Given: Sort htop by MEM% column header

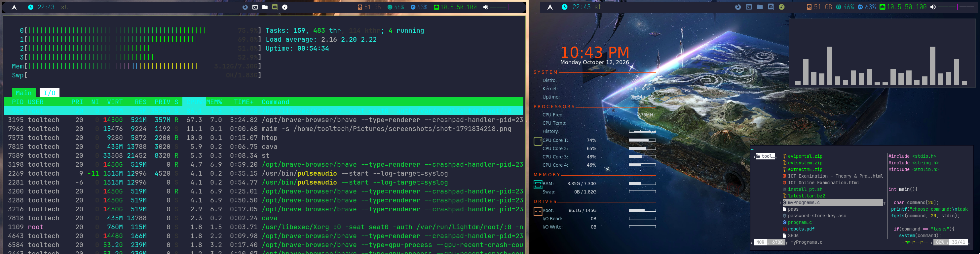Looking at the screenshot, I should [x=214, y=102].
